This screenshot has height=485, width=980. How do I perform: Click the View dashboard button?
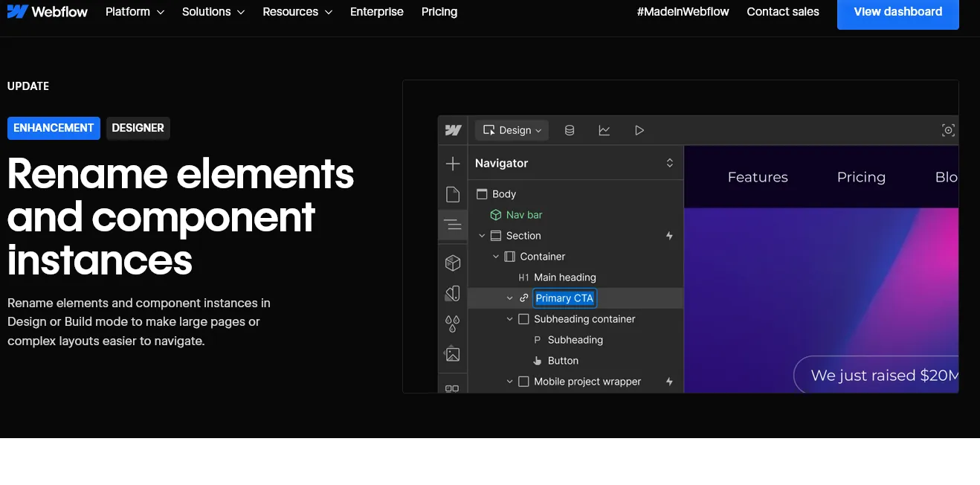[x=898, y=12]
